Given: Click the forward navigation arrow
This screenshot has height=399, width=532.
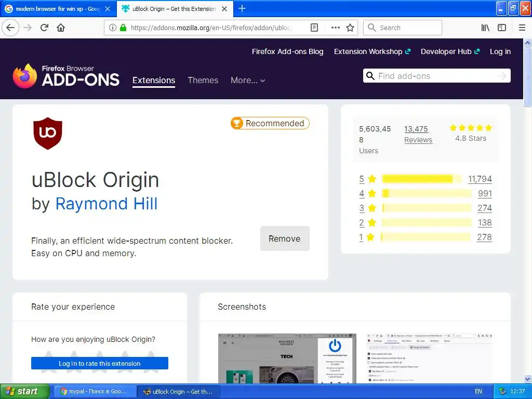Looking at the screenshot, I should coord(28,28).
